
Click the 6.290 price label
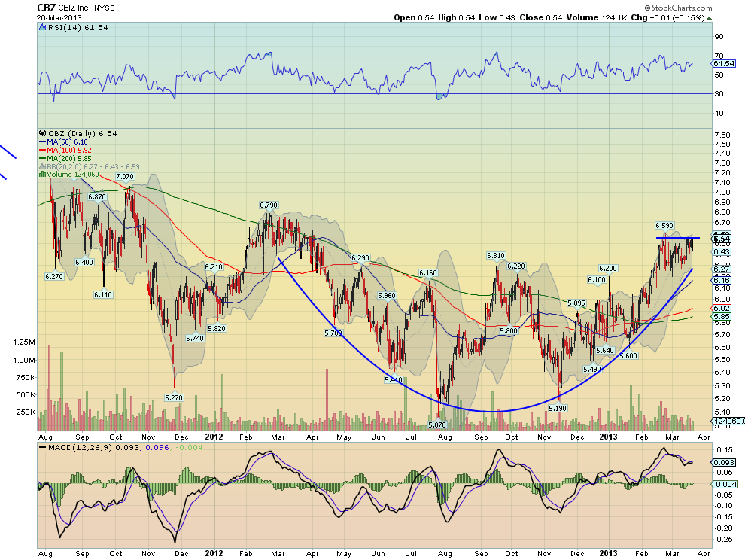tap(360, 257)
